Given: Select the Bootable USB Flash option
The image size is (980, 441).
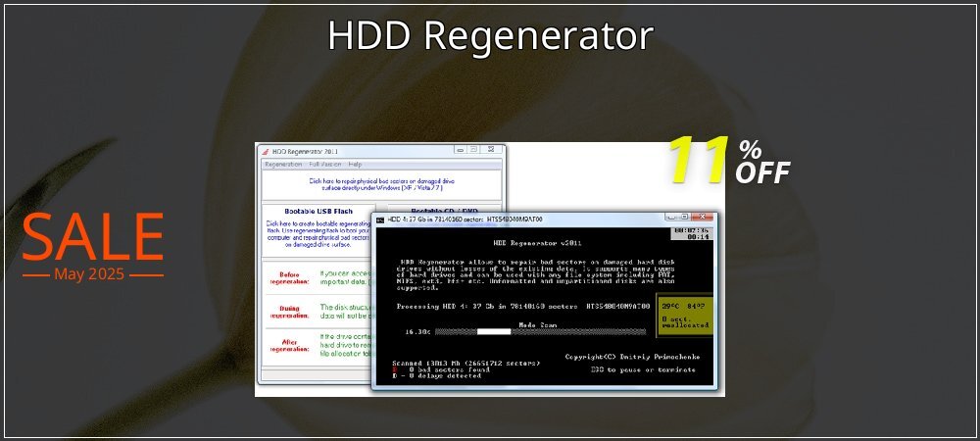Looking at the screenshot, I should click(318, 211).
